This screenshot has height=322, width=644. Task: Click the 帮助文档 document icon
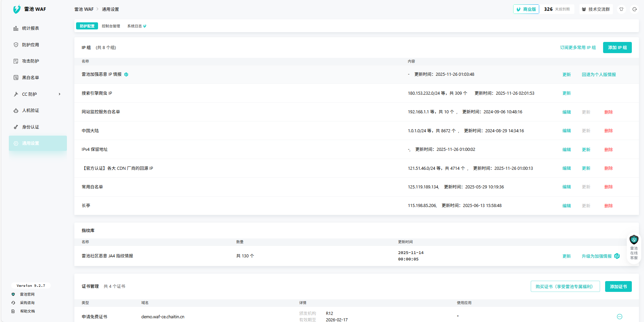[x=13, y=312]
